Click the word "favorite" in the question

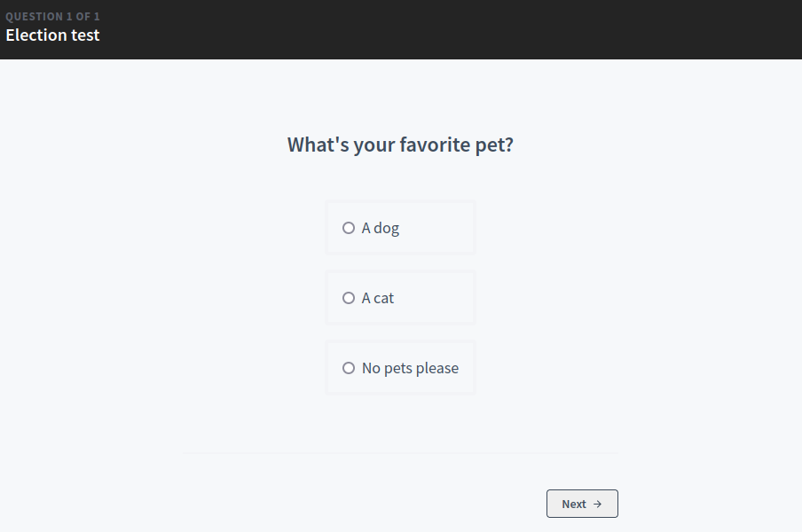435,145
